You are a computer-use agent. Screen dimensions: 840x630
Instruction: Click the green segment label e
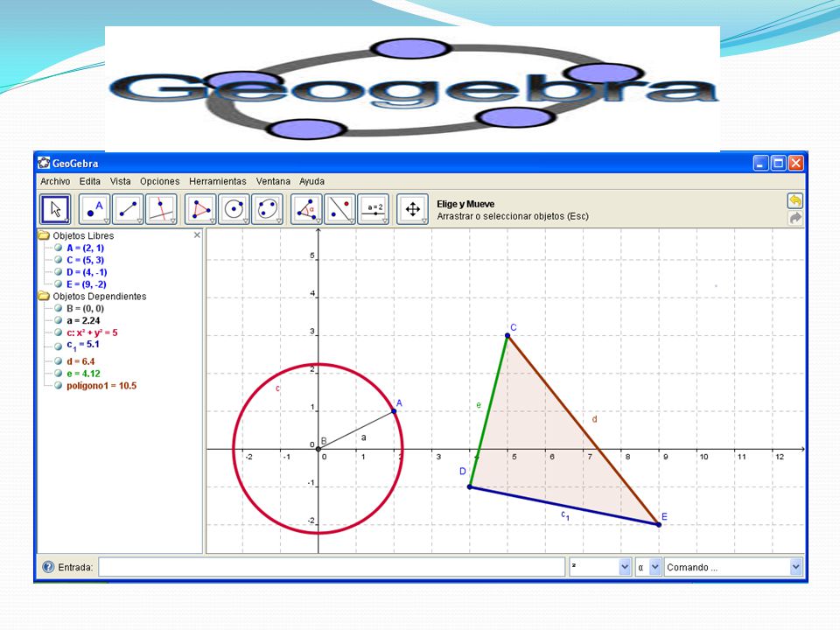tap(479, 405)
